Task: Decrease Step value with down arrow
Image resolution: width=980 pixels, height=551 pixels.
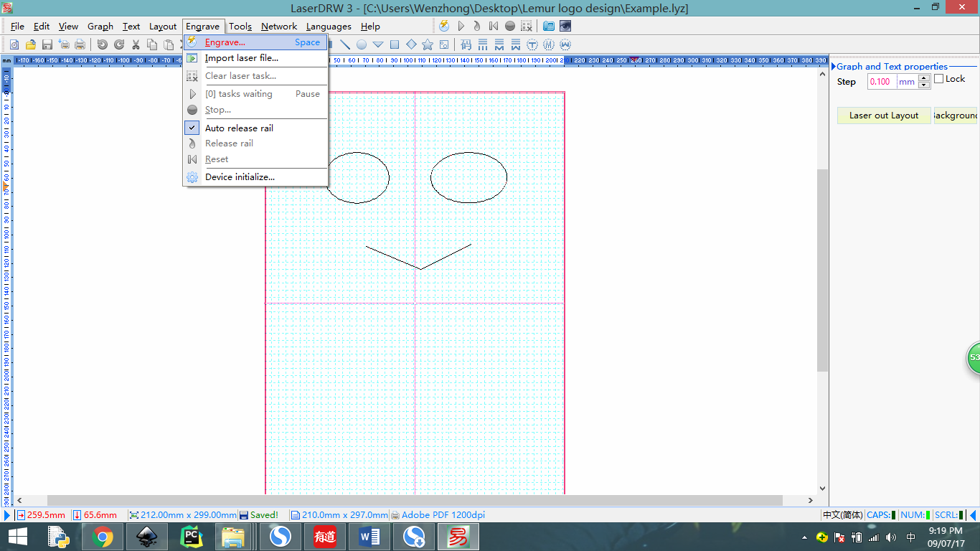Action: [x=924, y=85]
